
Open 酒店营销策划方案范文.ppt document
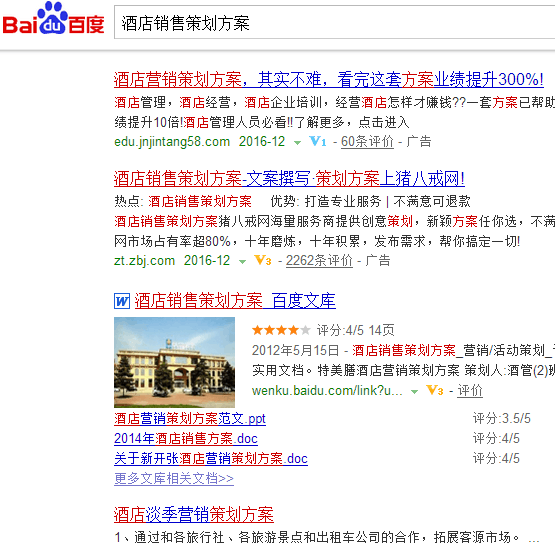190,419
